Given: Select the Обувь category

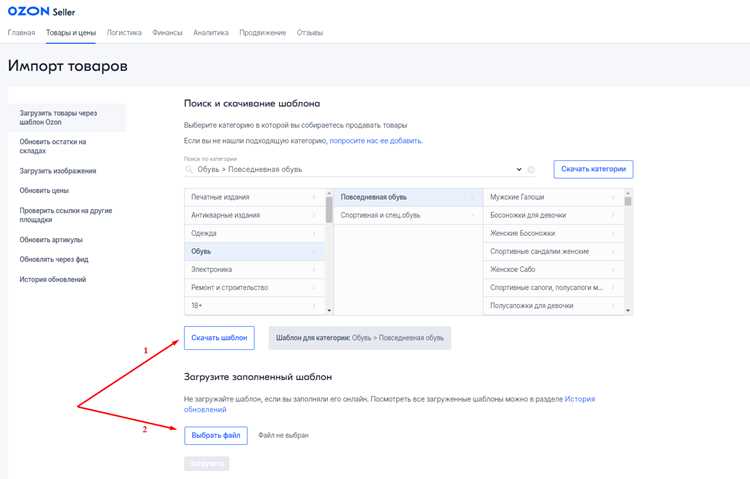Looking at the screenshot, I should point(254,251).
